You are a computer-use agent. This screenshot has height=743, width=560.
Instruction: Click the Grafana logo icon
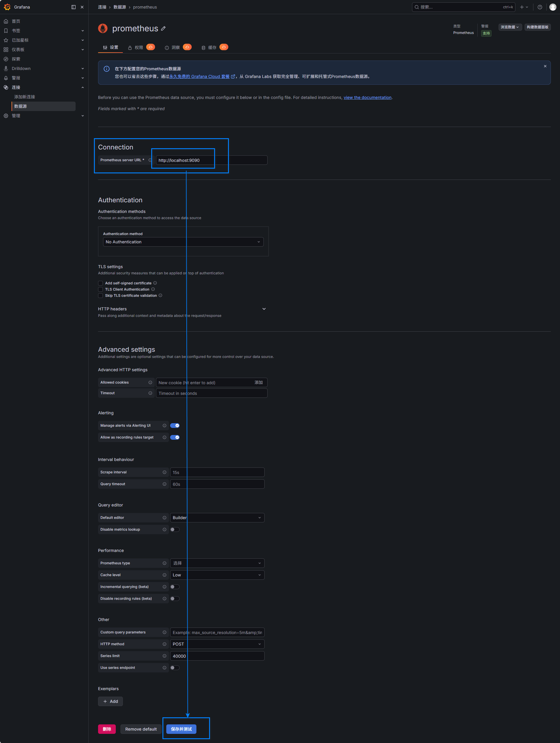tap(7, 7)
